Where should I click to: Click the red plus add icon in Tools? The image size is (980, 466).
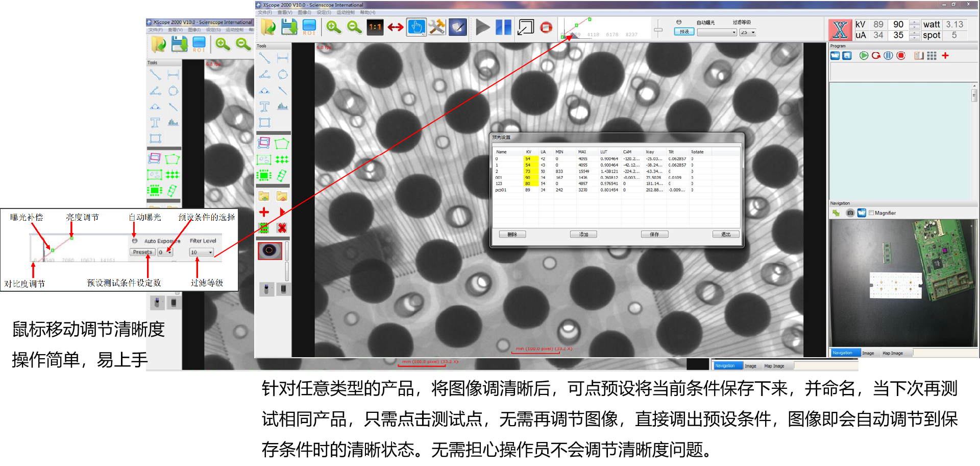(264, 212)
